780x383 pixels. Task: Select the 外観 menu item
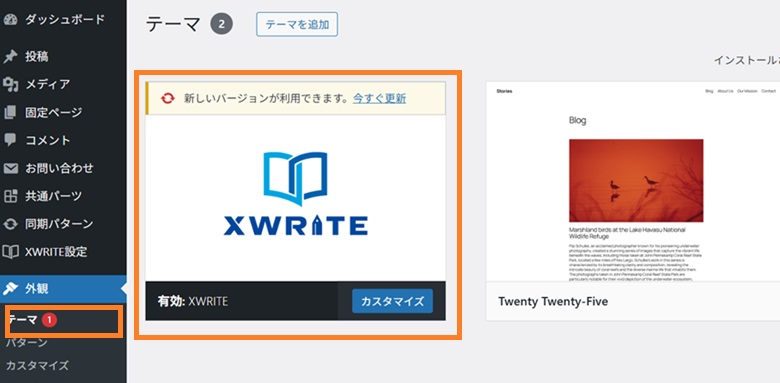(x=63, y=288)
